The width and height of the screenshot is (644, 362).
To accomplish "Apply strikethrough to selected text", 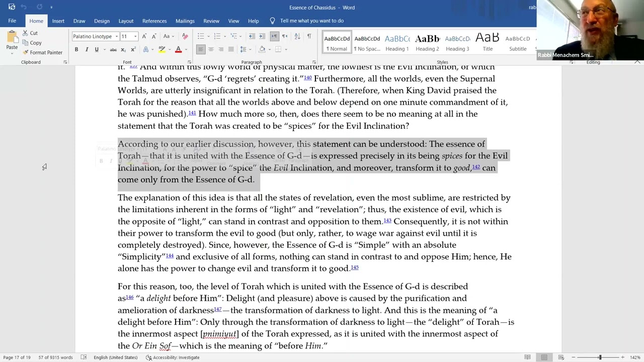I will pos(113,49).
